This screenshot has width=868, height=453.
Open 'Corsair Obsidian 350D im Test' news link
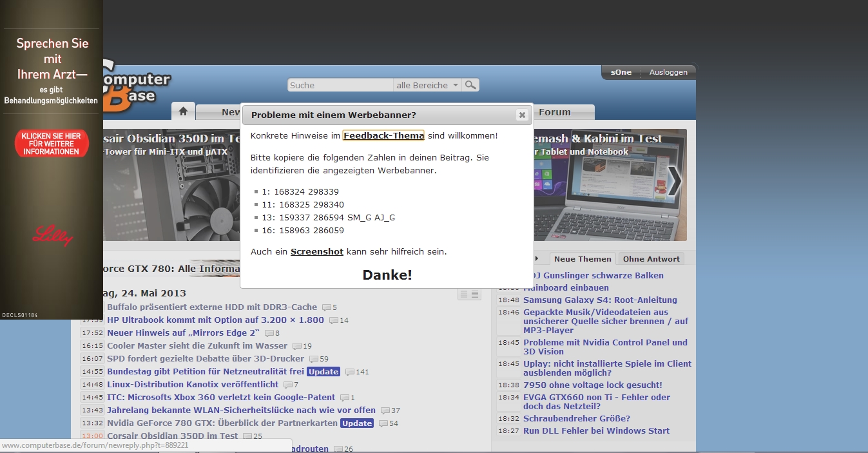[x=172, y=436]
